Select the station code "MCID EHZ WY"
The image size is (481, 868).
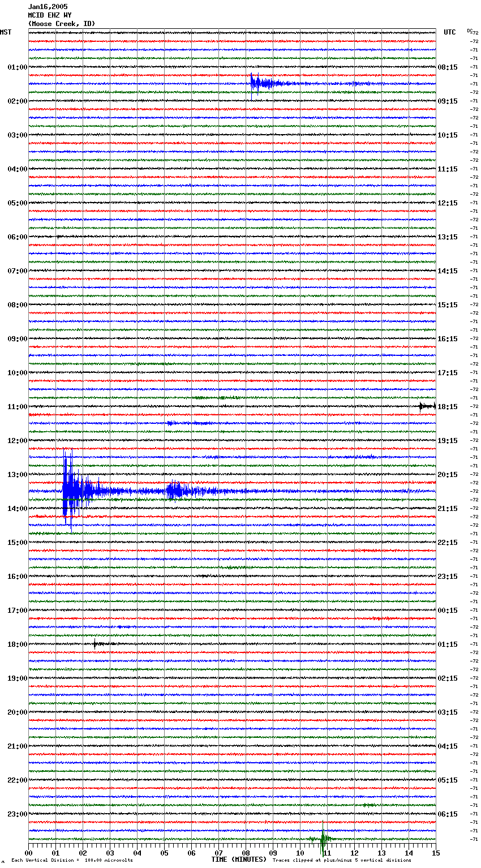click(x=50, y=15)
